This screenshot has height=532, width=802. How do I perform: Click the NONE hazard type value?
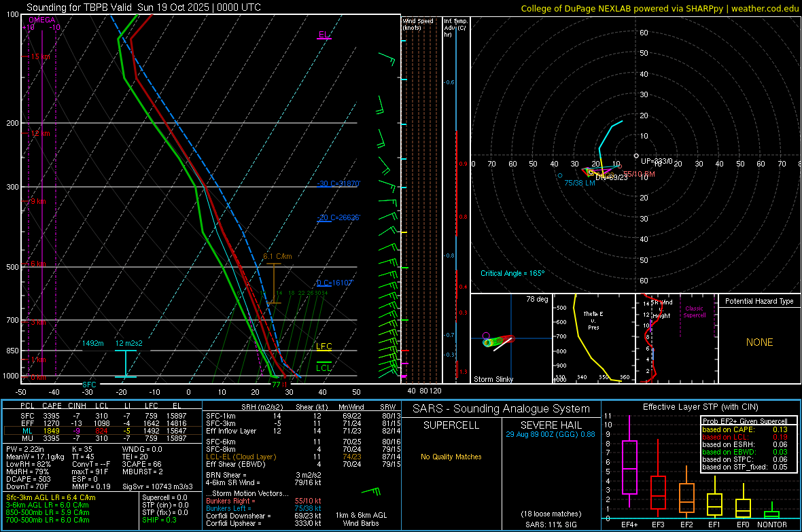760,342
